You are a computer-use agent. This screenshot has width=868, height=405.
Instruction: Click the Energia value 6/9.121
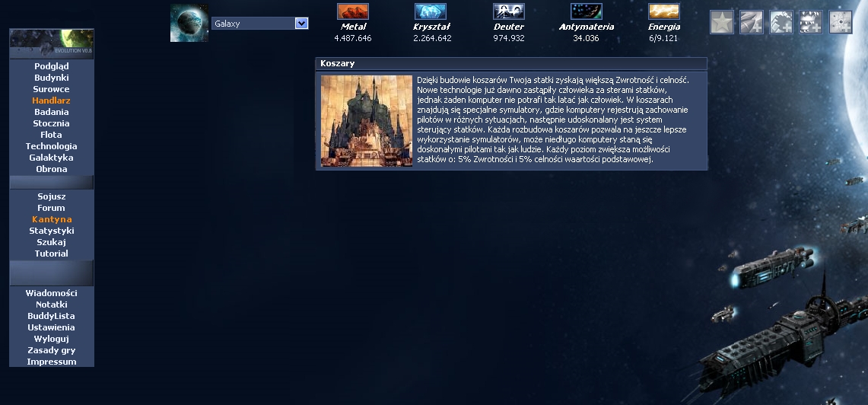(663, 38)
